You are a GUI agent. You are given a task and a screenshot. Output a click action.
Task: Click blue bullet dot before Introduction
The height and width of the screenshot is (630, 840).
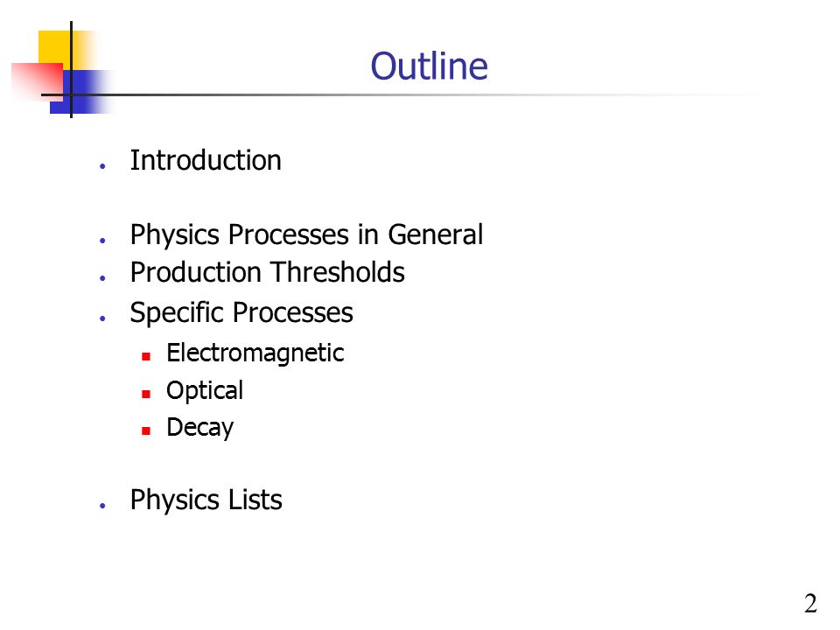pos(102,166)
